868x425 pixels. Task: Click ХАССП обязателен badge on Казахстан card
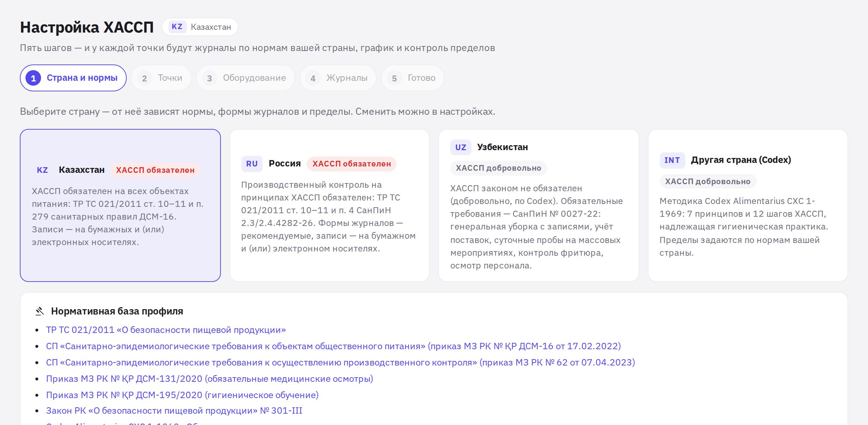(x=155, y=170)
